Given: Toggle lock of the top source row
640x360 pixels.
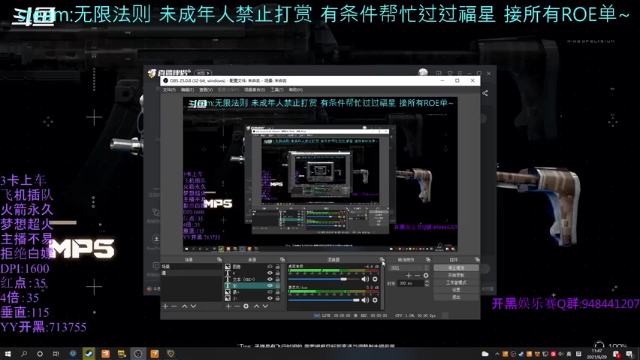Looking at the screenshot, I should click(278, 267).
